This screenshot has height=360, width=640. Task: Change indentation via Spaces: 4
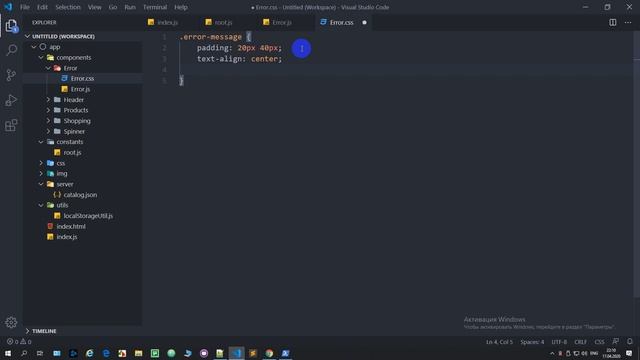[x=532, y=342]
